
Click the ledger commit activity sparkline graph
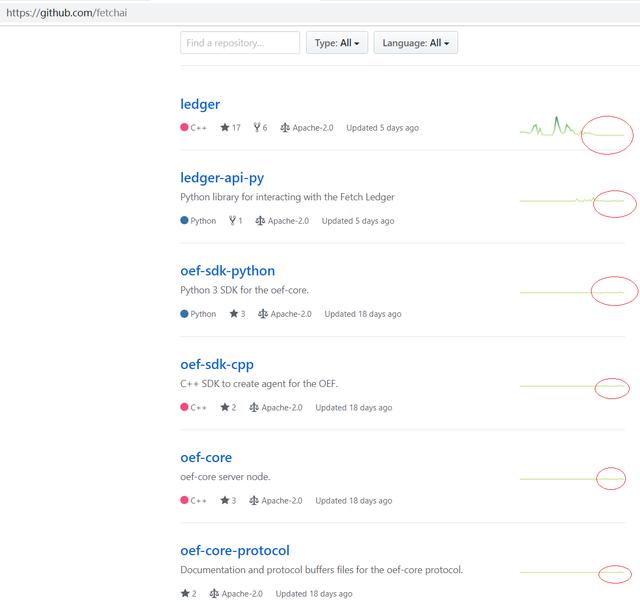click(x=572, y=127)
